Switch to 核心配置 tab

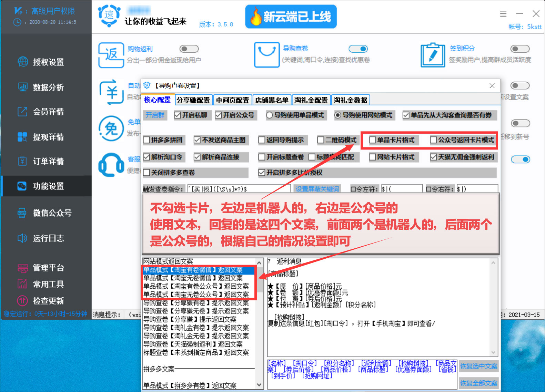157,100
